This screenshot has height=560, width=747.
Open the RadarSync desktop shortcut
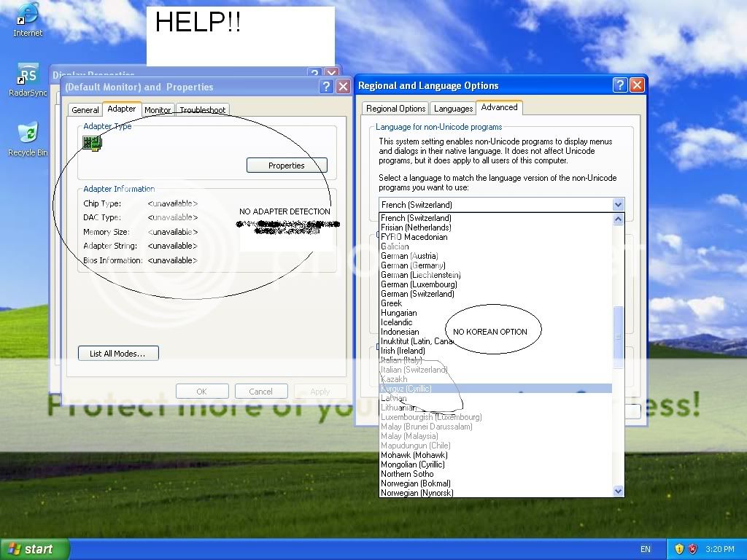click(28, 74)
